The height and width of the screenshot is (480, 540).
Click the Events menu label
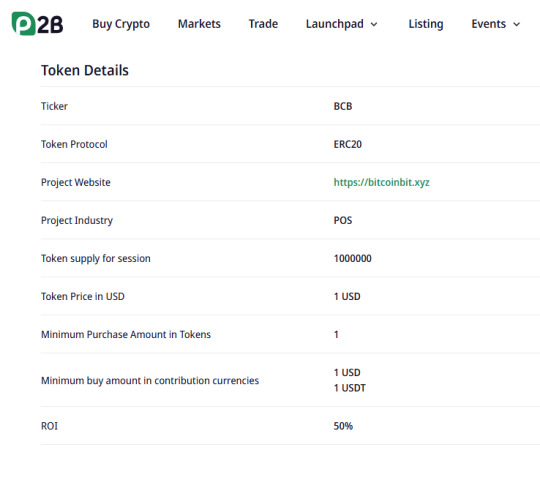click(488, 24)
